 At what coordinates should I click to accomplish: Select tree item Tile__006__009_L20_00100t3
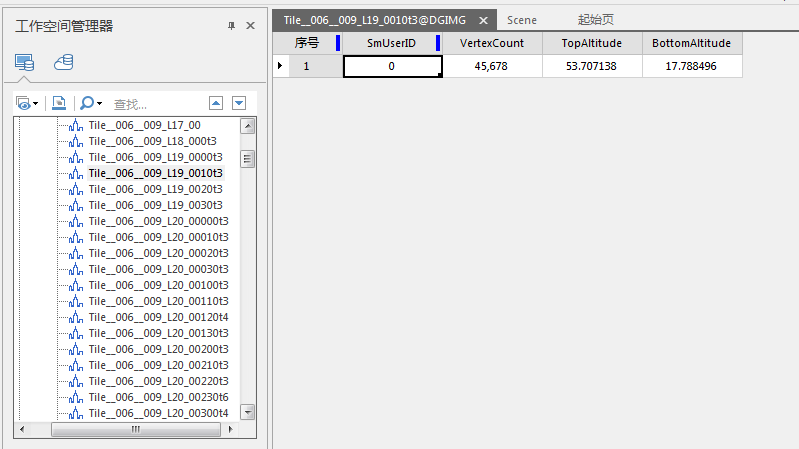pyautogui.click(x=158, y=285)
